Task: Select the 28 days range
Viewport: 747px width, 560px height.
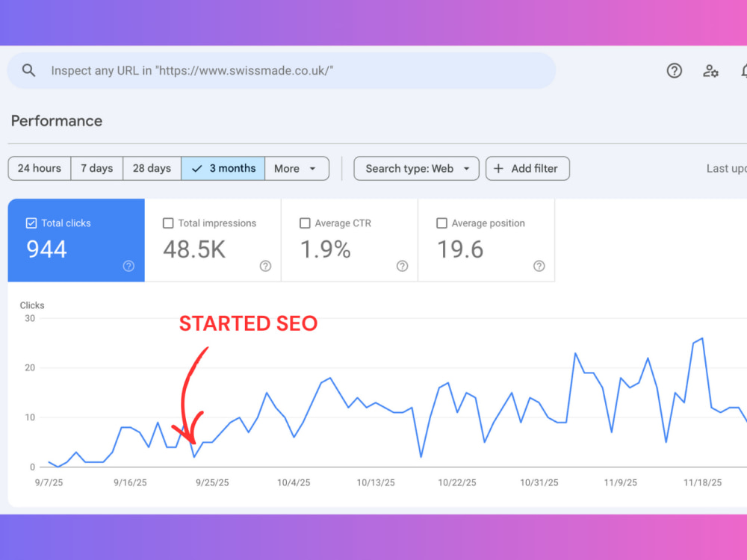Action: [152, 169]
